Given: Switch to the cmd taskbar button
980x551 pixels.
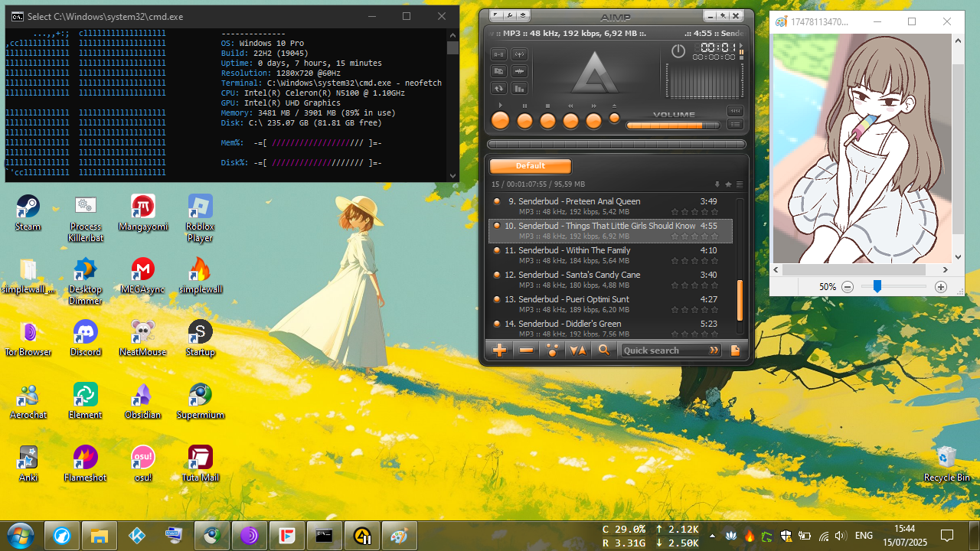Looking at the screenshot, I should [324, 536].
